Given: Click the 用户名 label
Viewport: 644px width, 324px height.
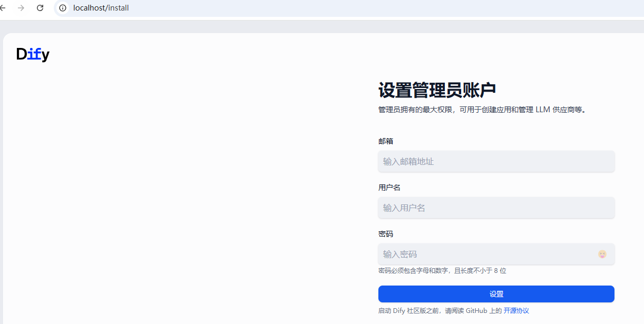Looking at the screenshot, I should pyautogui.click(x=389, y=188).
